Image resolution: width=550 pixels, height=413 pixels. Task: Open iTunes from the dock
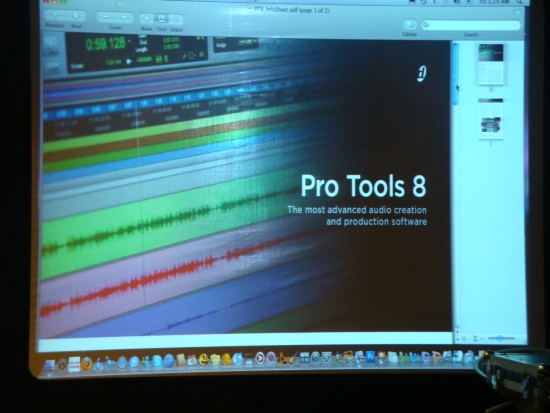(238, 359)
